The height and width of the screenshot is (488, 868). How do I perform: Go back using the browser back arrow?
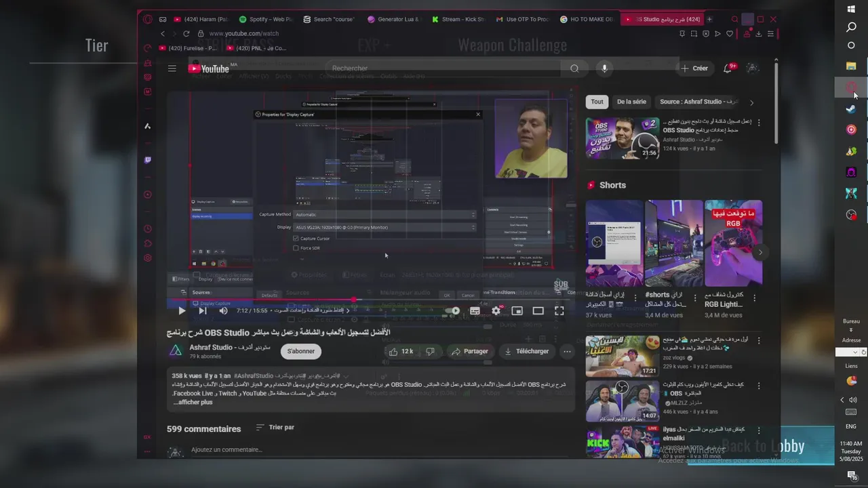[163, 33]
